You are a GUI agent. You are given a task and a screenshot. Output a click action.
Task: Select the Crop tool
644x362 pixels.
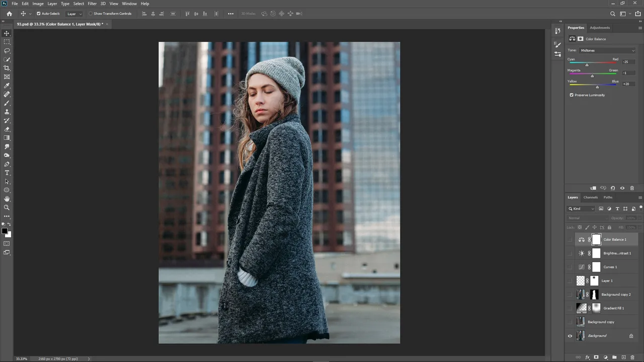(x=7, y=68)
